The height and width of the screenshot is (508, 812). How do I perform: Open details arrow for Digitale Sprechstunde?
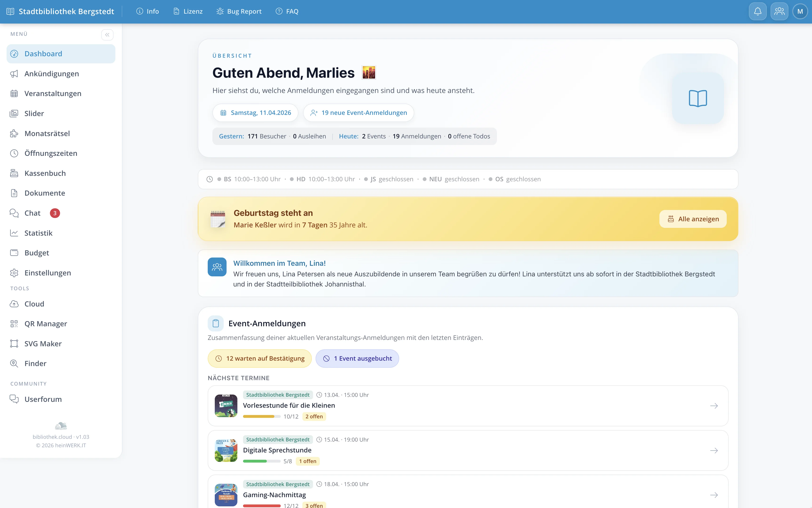coord(714,451)
